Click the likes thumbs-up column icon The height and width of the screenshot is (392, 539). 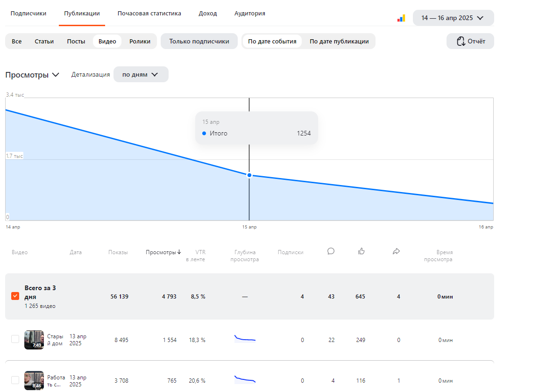click(x=361, y=251)
